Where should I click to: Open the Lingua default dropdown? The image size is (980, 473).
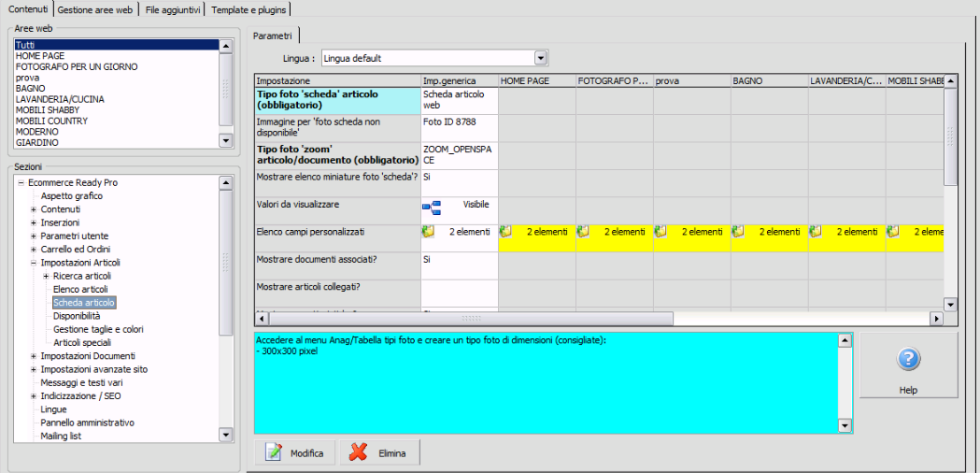click(x=541, y=58)
